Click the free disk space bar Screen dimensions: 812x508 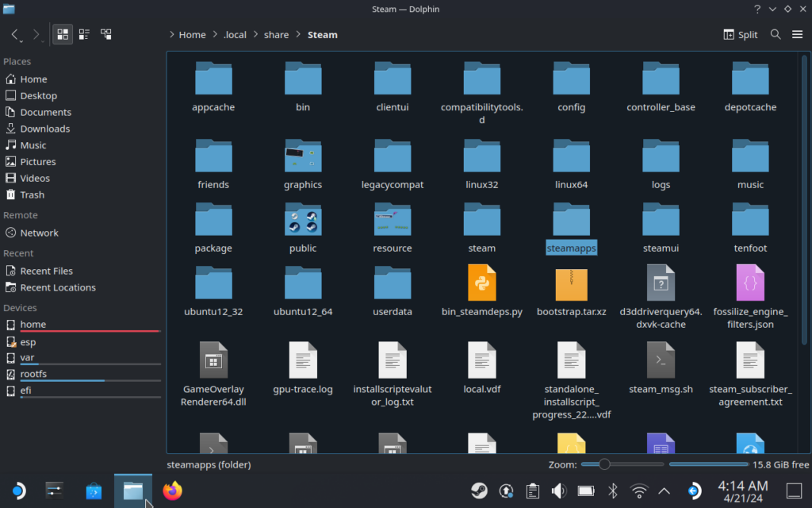pyautogui.click(x=708, y=464)
